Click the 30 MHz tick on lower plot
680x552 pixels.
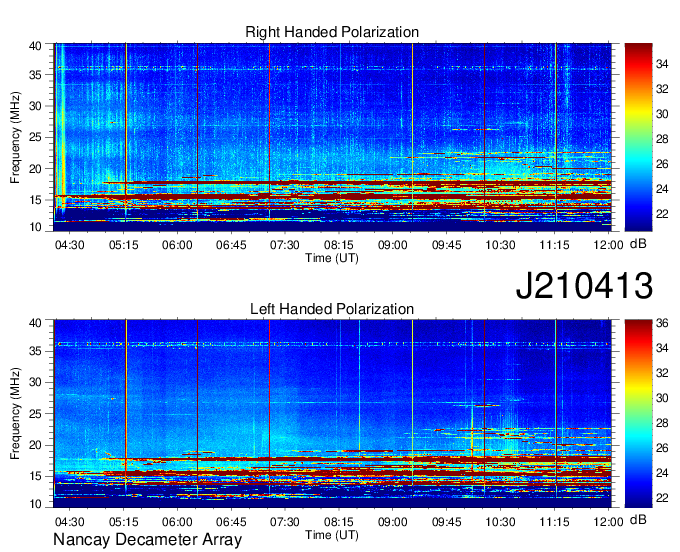[35, 382]
